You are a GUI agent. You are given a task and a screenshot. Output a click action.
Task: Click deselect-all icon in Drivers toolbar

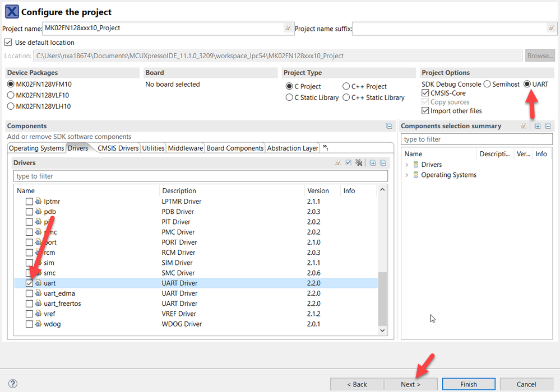(x=359, y=162)
